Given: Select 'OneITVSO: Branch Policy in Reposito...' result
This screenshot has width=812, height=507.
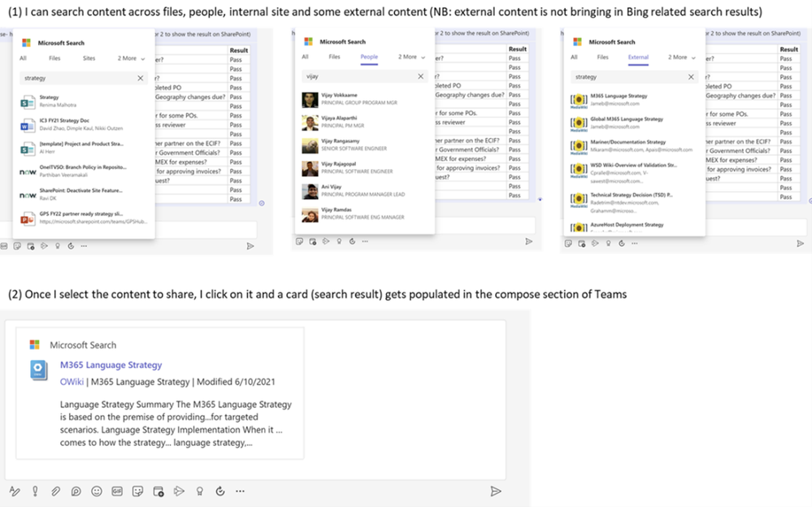Looking at the screenshot, I should click(84, 171).
